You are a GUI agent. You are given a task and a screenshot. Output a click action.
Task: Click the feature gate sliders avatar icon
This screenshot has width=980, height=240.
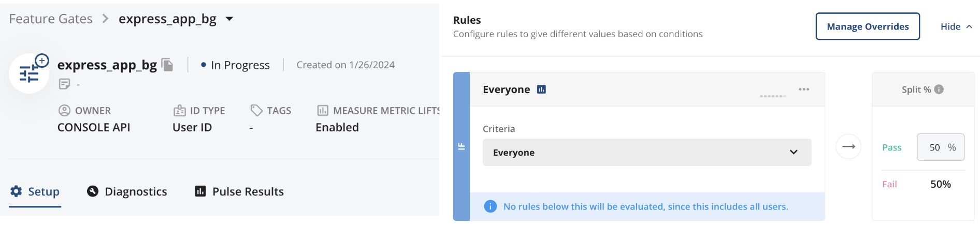(29, 74)
